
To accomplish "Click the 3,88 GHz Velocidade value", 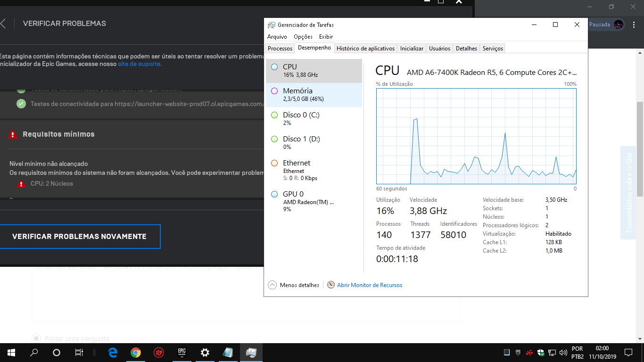I will pos(428,211).
